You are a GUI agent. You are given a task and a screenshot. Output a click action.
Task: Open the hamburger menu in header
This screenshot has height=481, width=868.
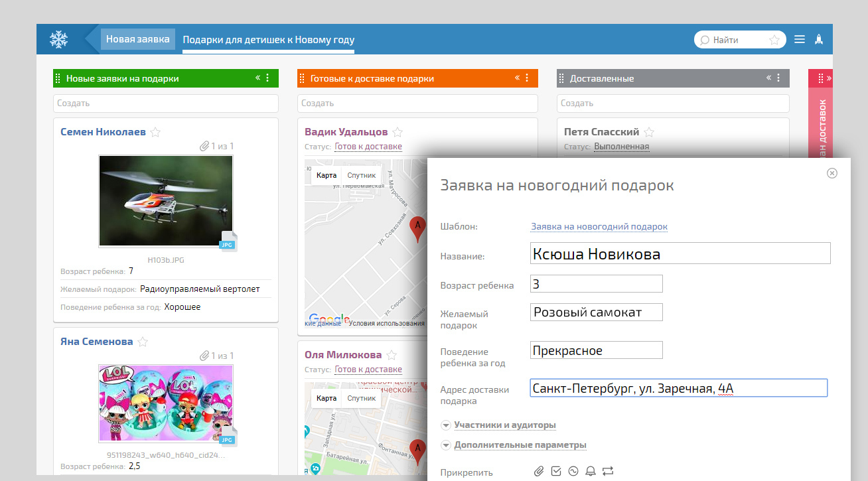pos(800,39)
